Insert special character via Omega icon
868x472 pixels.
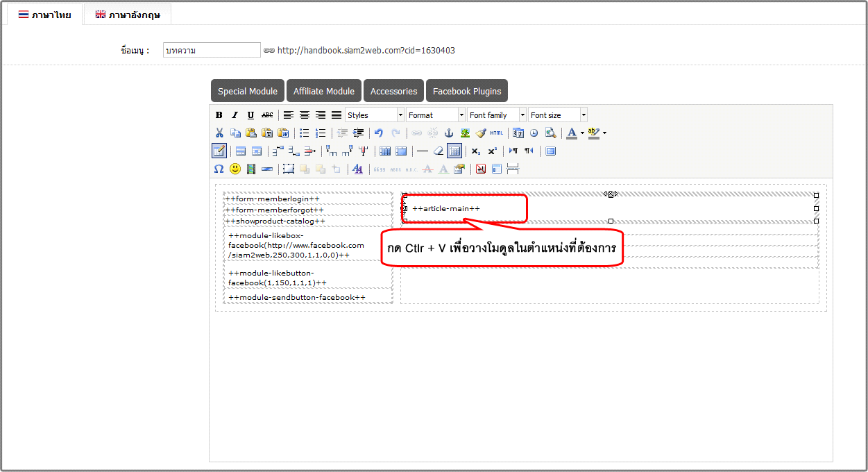click(x=219, y=169)
